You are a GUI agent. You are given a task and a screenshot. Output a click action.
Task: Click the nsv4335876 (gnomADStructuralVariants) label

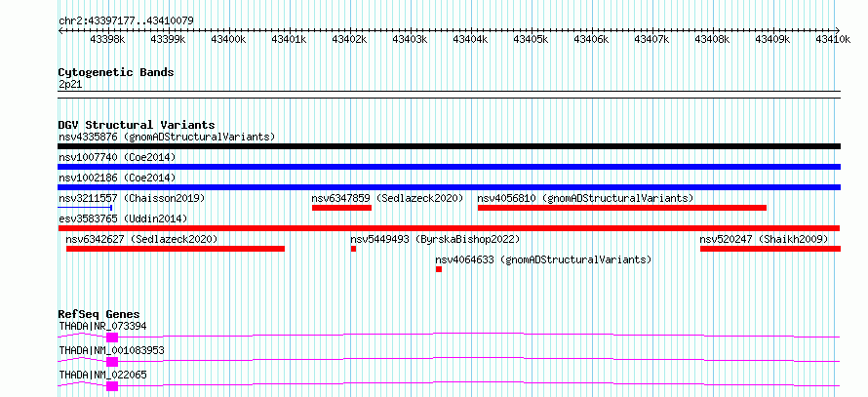167,137
